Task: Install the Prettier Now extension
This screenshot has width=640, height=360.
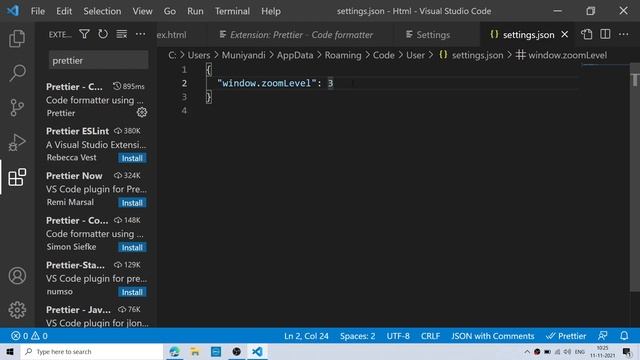Action: click(x=132, y=203)
